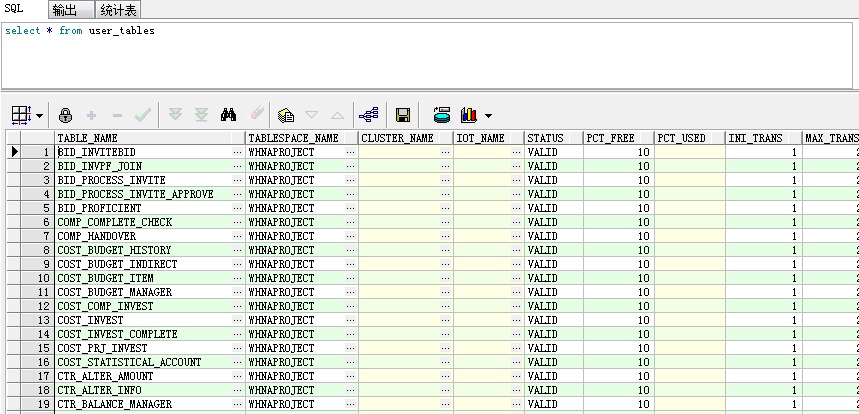Click the green checkmark post changes icon
859x414 pixels.
pyautogui.click(x=143, y=115)
